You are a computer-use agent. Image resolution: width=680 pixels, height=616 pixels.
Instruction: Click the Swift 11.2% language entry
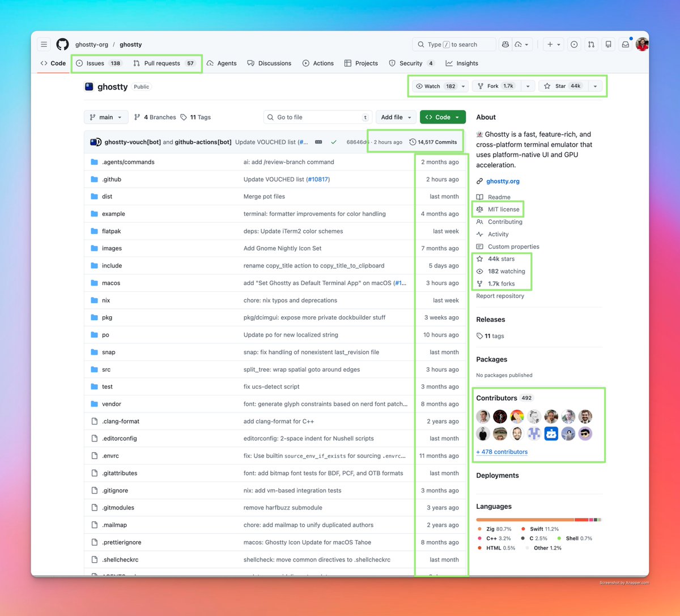540,529
